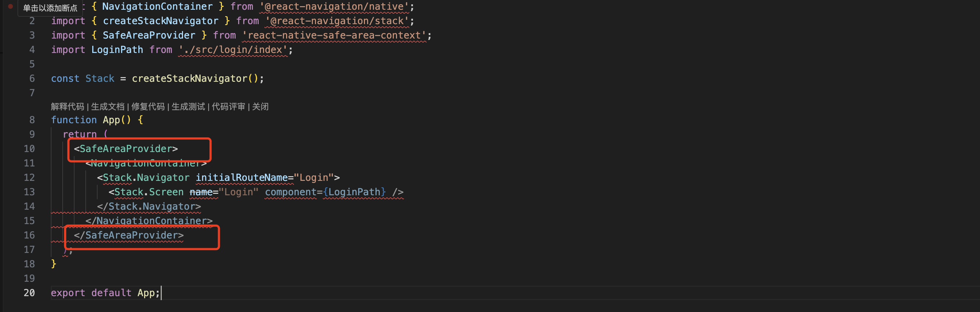
Task: Click 'Stack' in the const declaration
Action: click(100, 79)
